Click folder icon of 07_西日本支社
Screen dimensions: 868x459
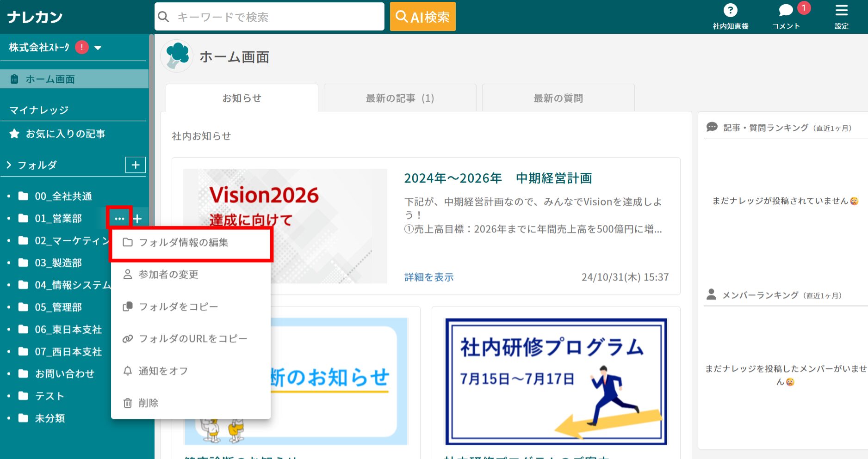tap(23, 351)
